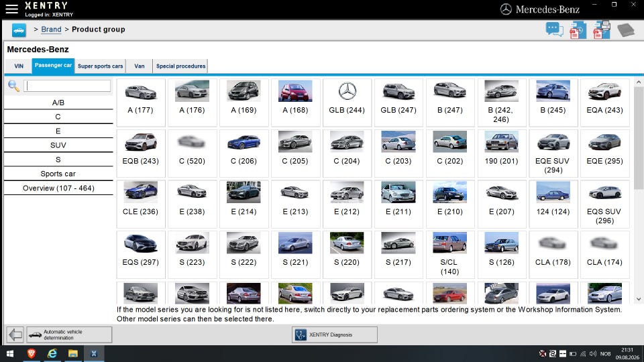Select GLB (244) with star logo
644x362 pixels.
[347, 103]
